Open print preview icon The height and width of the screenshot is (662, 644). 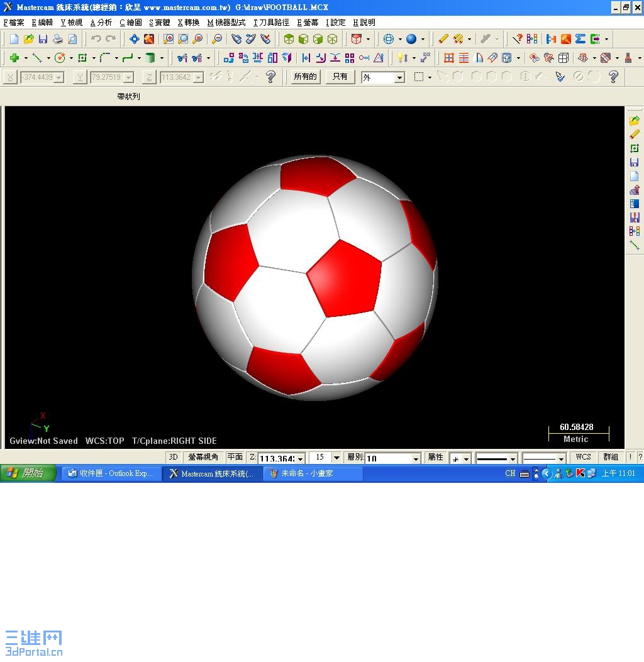[x=72, y=39]
